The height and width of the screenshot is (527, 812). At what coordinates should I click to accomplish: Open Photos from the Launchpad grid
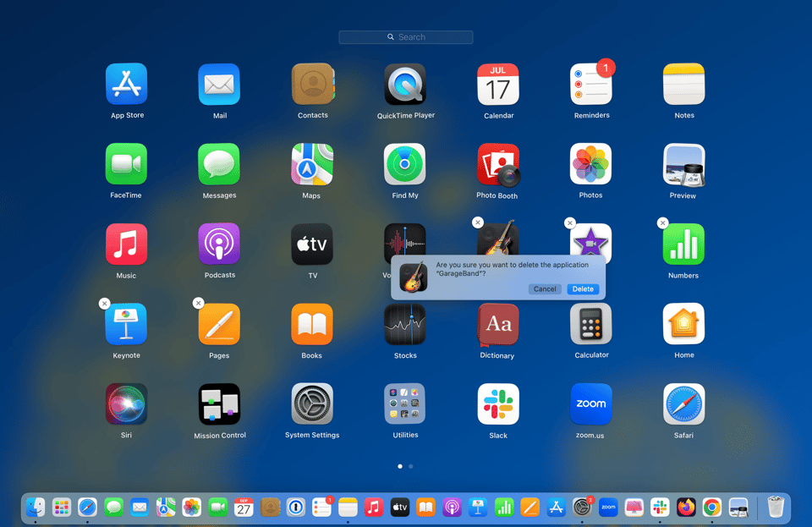pos(591,164)
